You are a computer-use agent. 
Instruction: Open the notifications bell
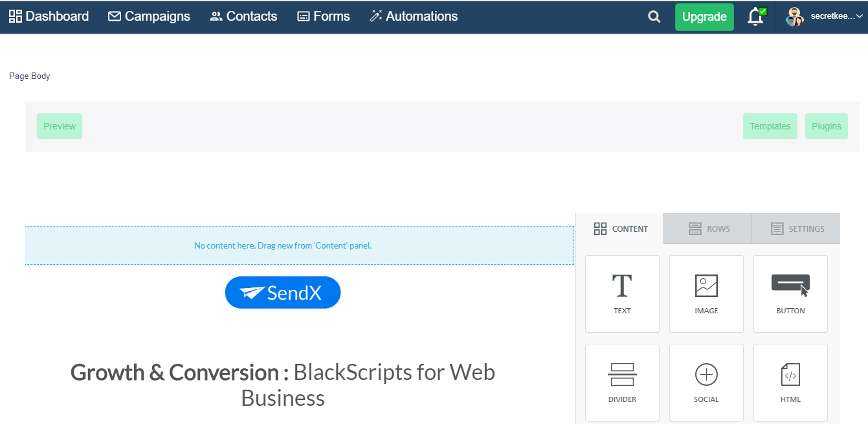tap(755, 17)
